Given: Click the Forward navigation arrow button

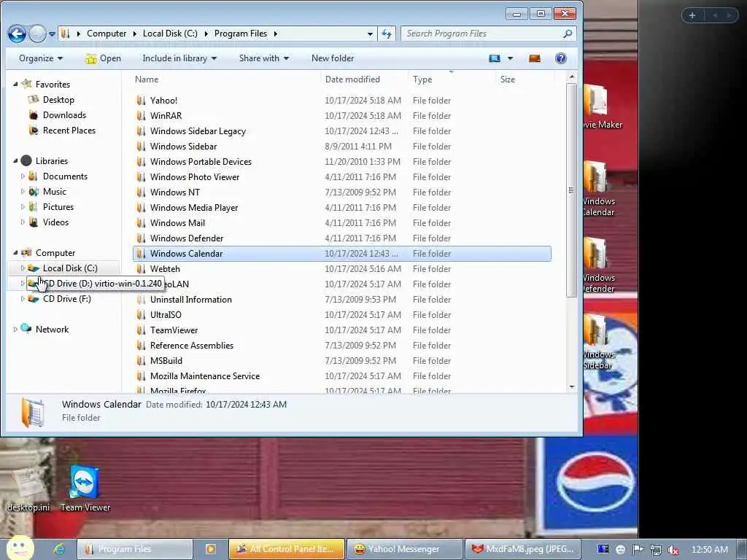Looking at the screenshot, I should (x=38, y=34).
